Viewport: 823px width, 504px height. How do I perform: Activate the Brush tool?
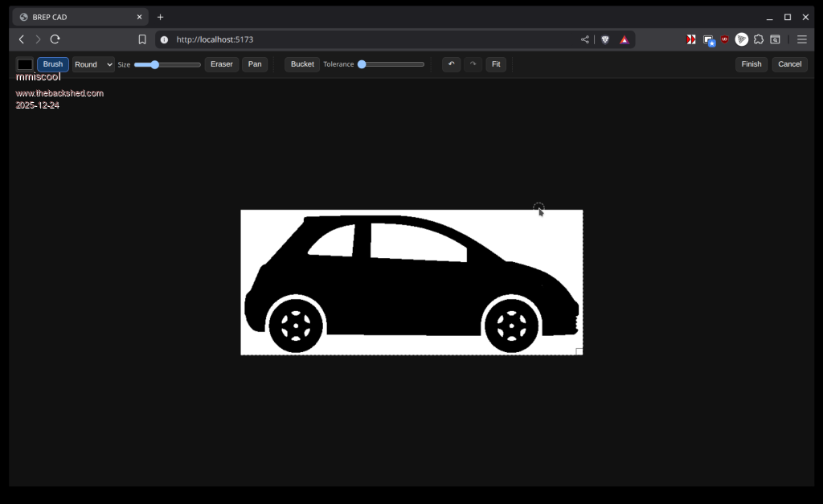[x=53, y=64]
